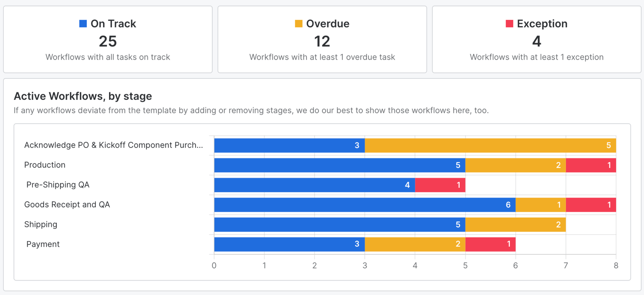
Task: Click the yellow overdue segment in Shipping row
Action: (x=515, y=225)
